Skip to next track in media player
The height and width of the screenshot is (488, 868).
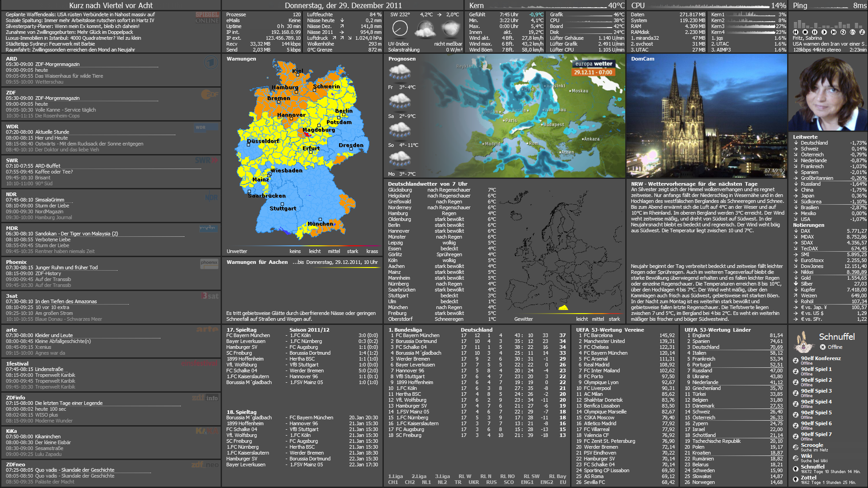(834, 32)
